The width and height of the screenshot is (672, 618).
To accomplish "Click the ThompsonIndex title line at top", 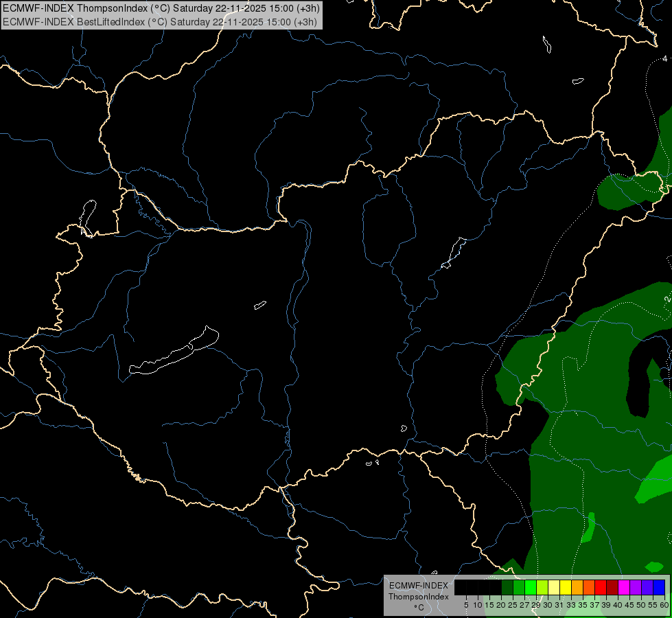I will tap(161, 8).
